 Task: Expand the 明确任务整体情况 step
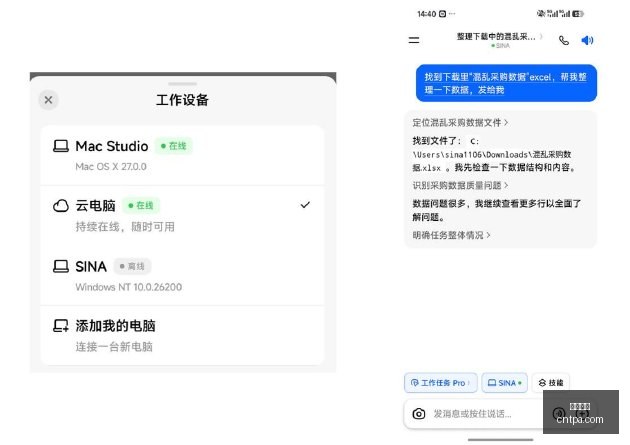451,235
